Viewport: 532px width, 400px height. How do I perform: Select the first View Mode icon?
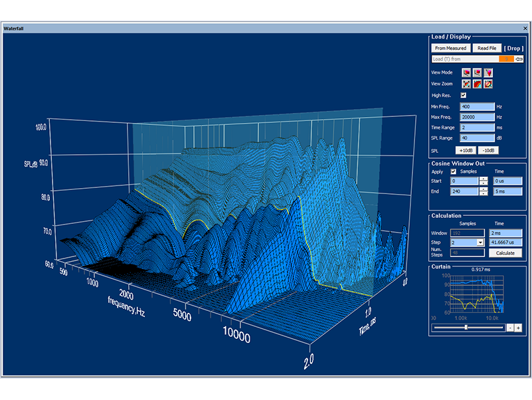point(467,72)
